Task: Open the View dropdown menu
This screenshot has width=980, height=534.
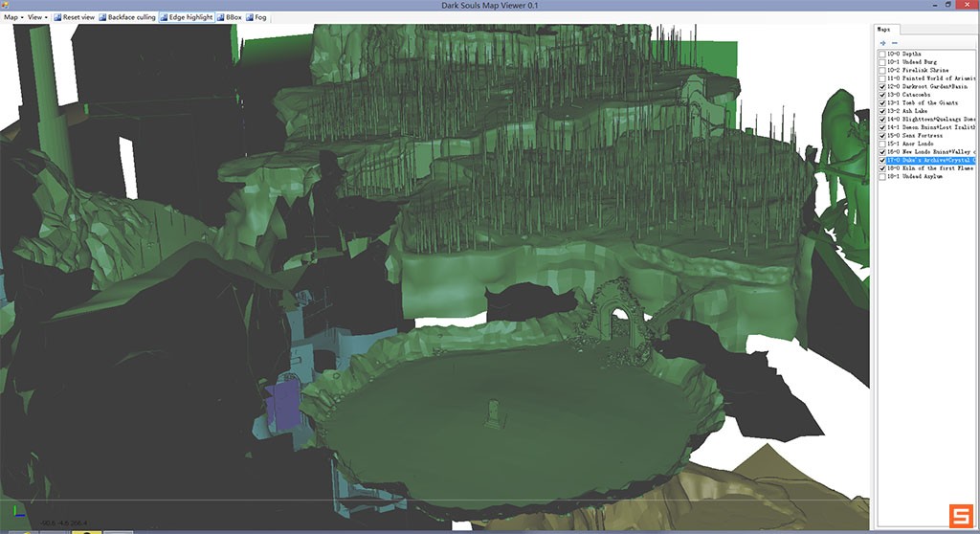Action: (37, 17)
